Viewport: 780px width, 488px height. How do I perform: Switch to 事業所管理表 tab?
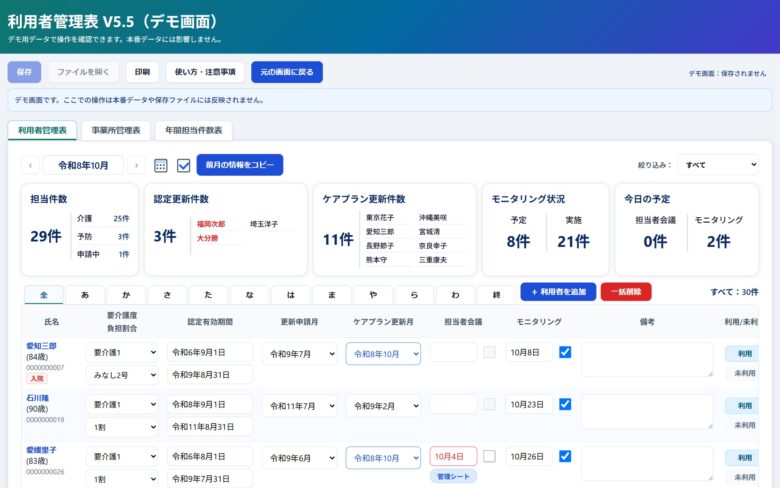116,130
